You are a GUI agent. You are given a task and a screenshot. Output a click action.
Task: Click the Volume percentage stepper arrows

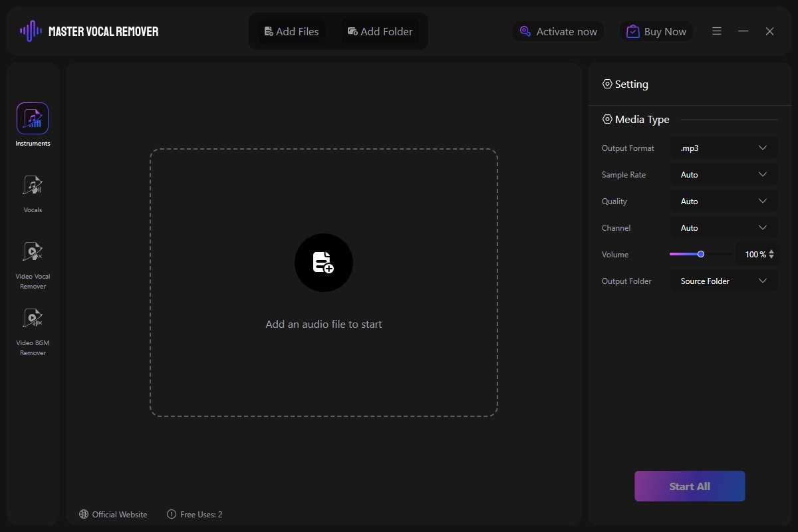[x=771, y=254]
